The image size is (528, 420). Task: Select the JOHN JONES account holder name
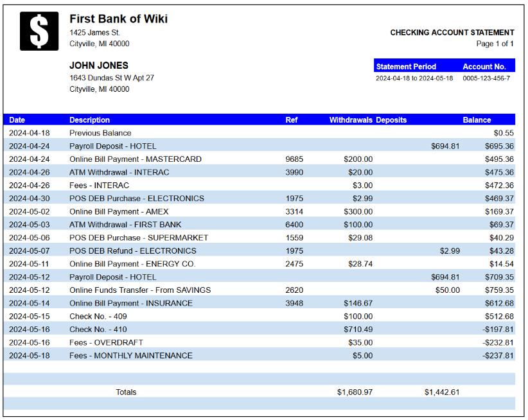click(99, 66)
